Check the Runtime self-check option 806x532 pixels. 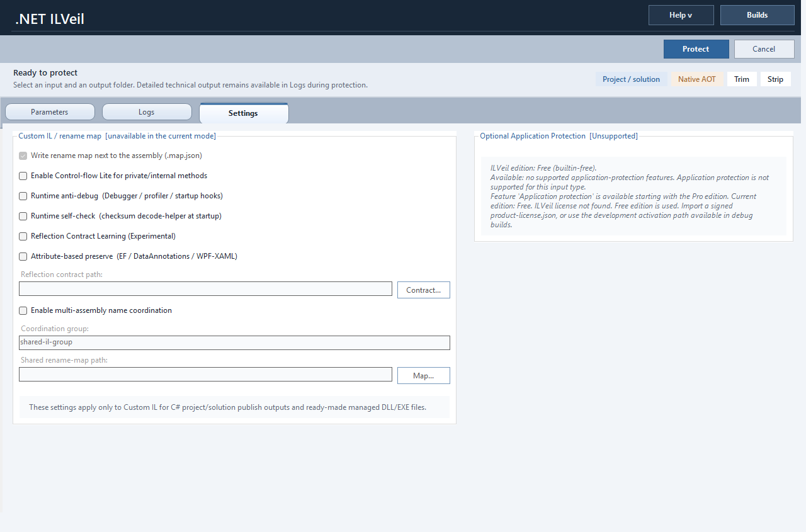click(23, 216)
